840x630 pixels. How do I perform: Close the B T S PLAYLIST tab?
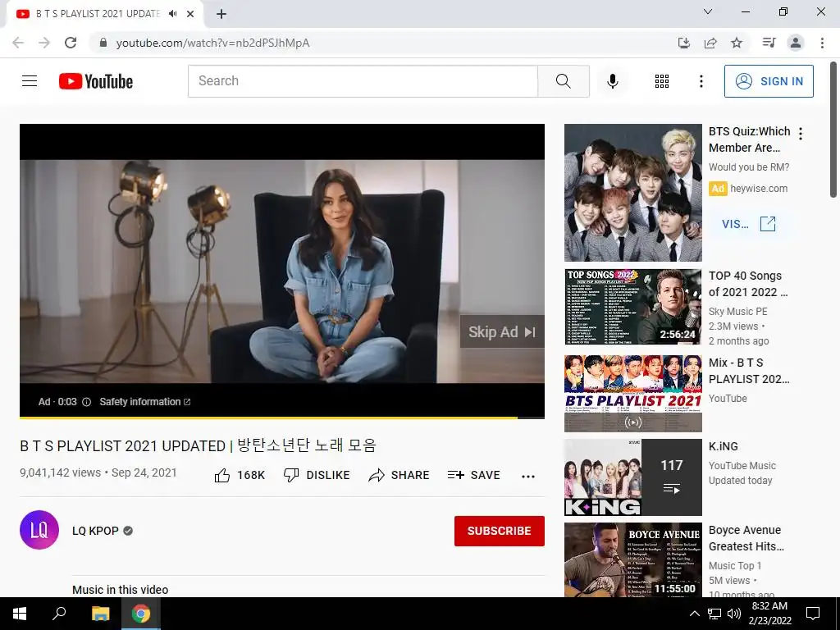[190, 14]
